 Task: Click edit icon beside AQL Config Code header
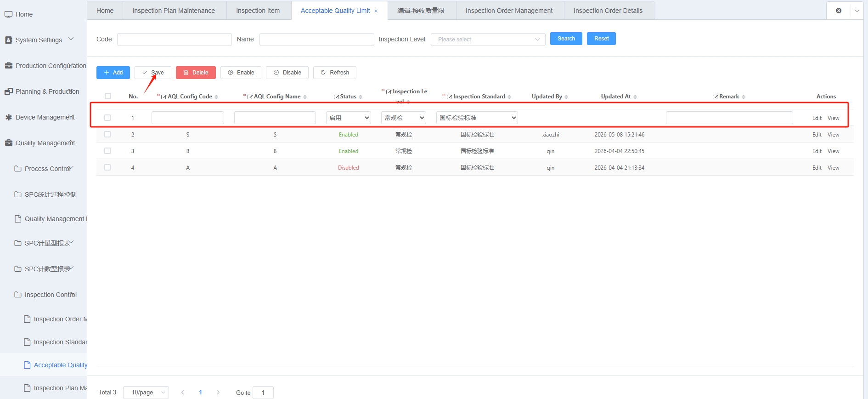pyautogui.click(x=163, y=97)
